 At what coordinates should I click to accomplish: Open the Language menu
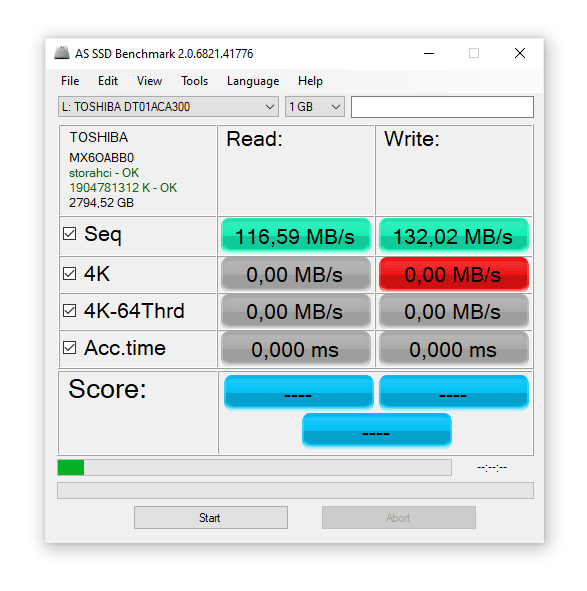(x=253, y=81)
